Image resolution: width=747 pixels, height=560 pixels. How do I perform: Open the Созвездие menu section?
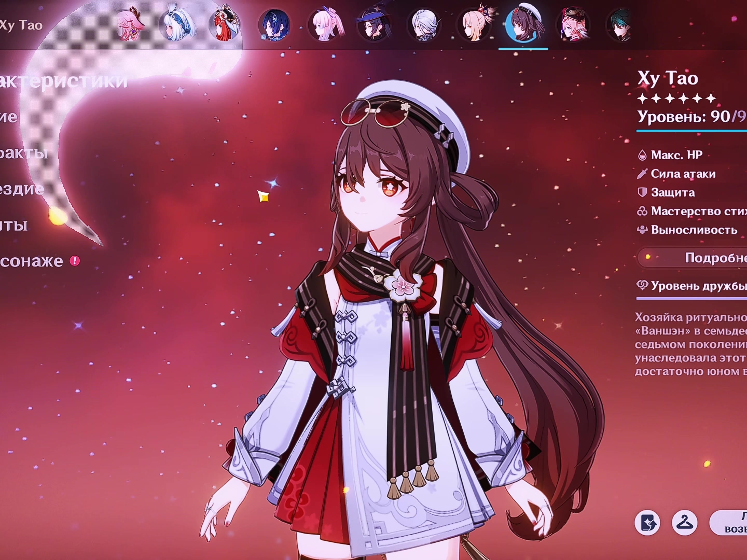click(22, 189)
